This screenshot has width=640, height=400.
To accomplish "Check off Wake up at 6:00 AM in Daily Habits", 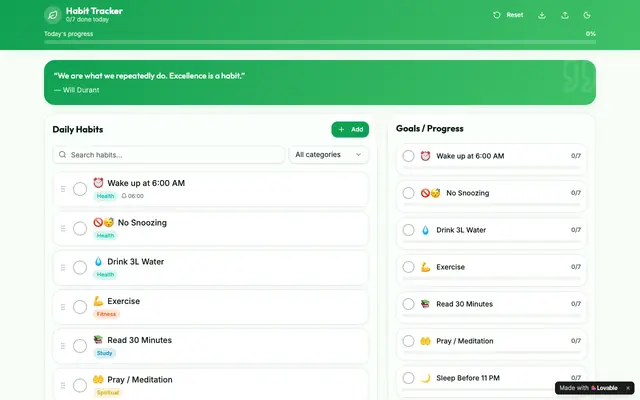I will [80, 189].
